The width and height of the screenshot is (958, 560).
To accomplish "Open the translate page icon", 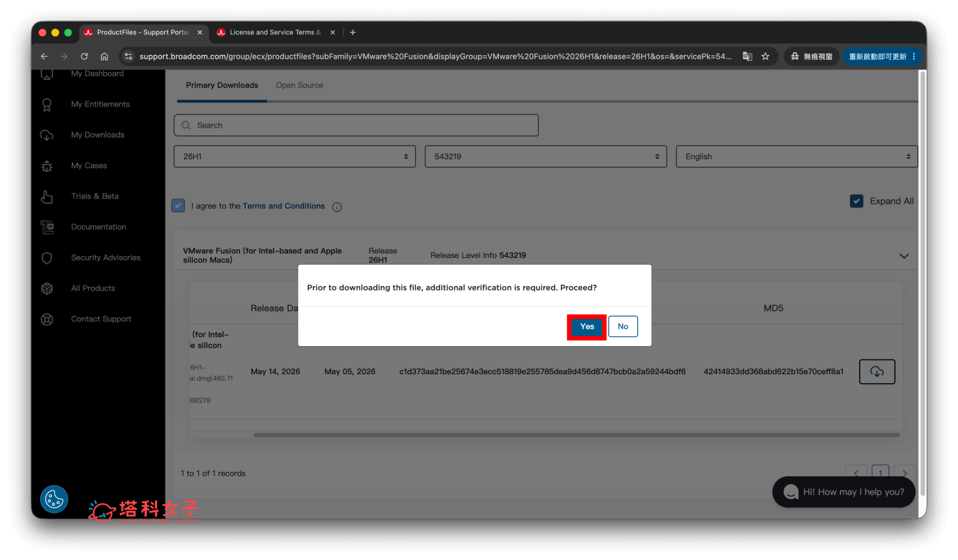I will point(747,56).
